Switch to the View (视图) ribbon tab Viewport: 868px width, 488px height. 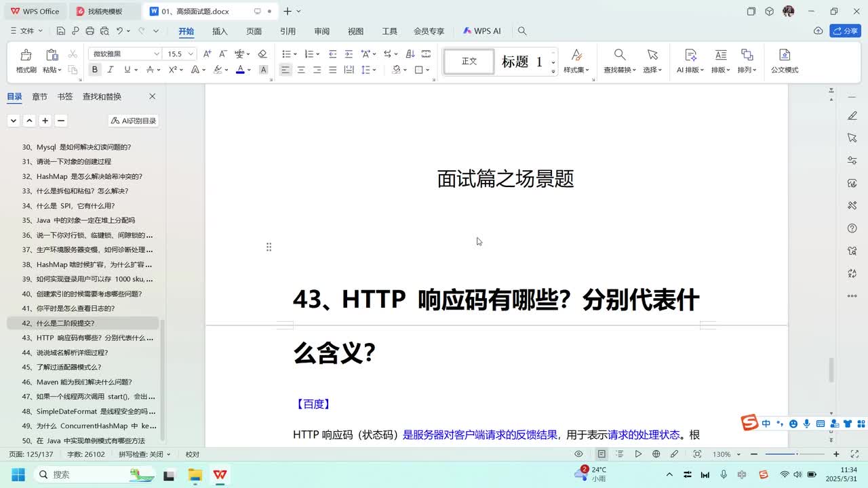[355, 31]
